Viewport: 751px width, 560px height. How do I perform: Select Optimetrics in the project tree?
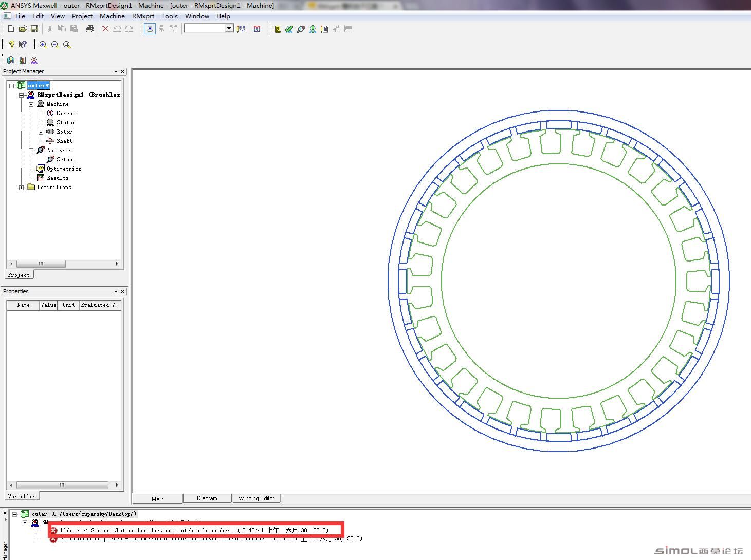tap(64, 169)
